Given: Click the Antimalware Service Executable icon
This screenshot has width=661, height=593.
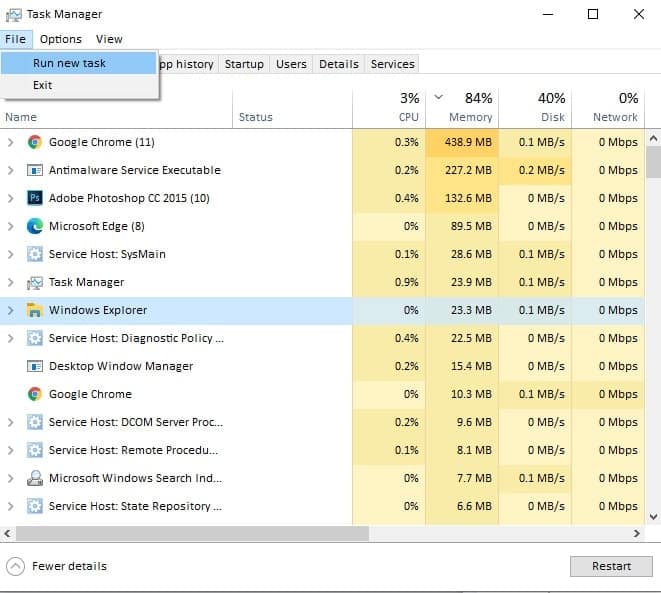Looking at the screenshot, I should pos(35,170).
